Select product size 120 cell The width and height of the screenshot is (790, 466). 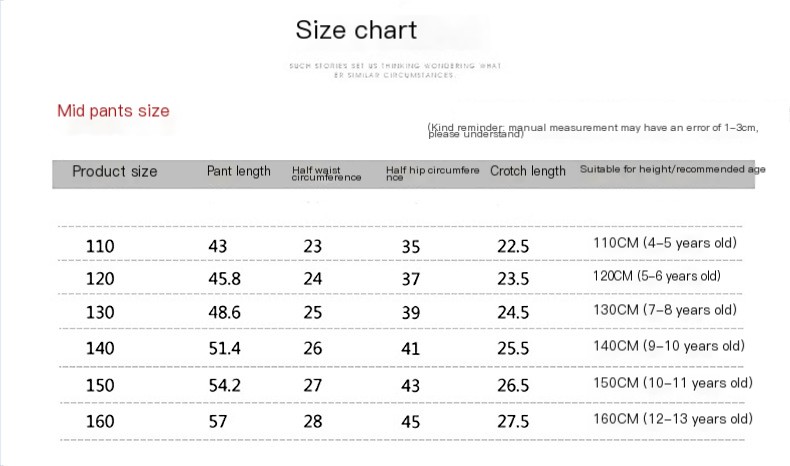coord(101,279)
